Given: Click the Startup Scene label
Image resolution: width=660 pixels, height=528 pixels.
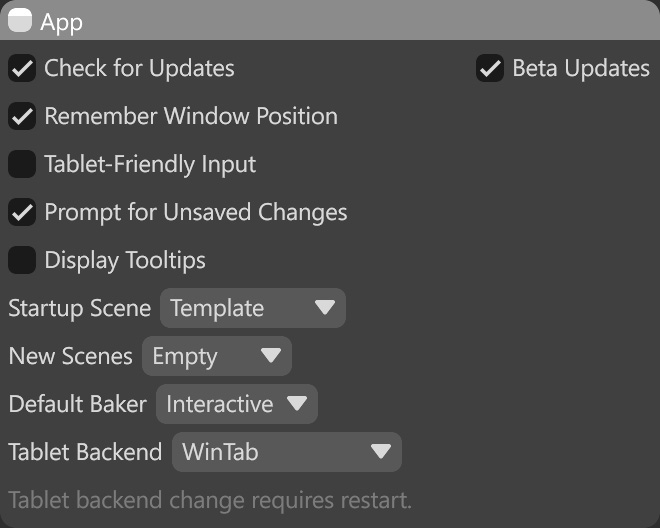Looking at the screenshot, I should click(80, 309).
